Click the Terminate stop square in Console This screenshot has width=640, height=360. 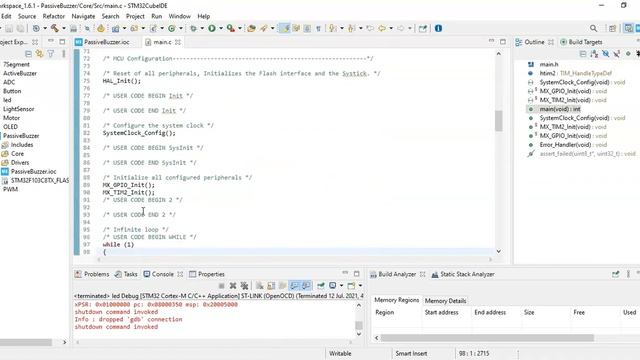221,286
